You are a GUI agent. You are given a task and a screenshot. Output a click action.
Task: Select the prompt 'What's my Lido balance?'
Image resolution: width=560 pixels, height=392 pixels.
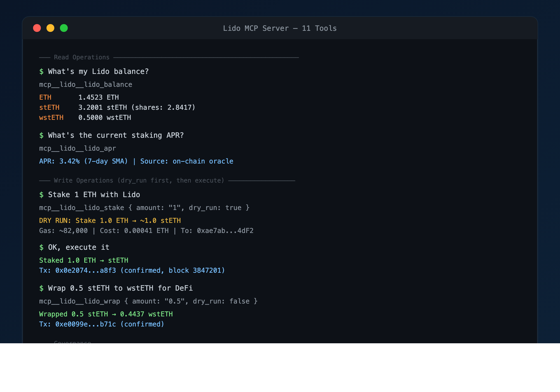98,71
